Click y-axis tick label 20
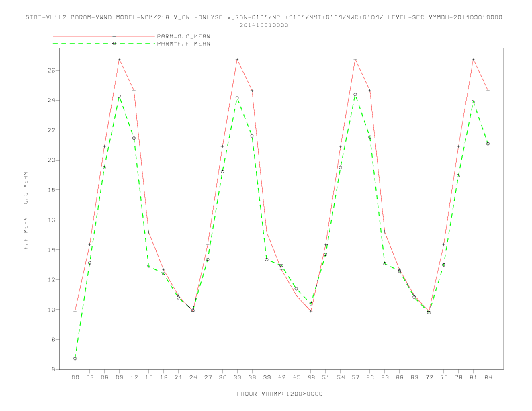The height and width of the screenshot is (411, 532). (52, 160)
